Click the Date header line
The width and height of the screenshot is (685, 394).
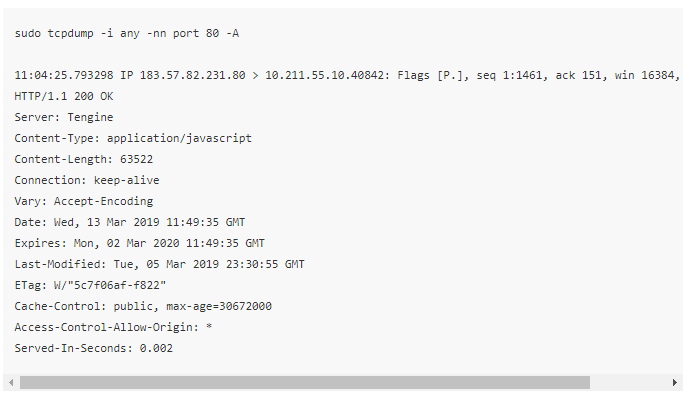130,222
